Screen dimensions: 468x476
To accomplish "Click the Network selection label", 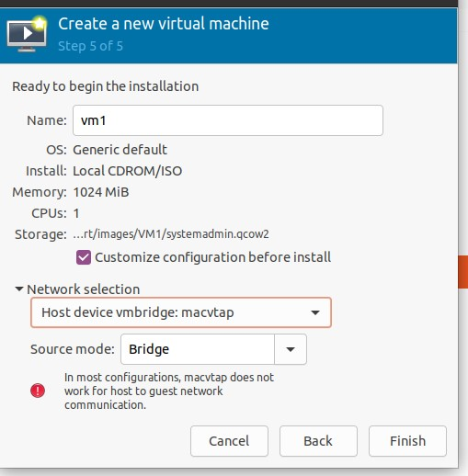I will coord(84,289).
